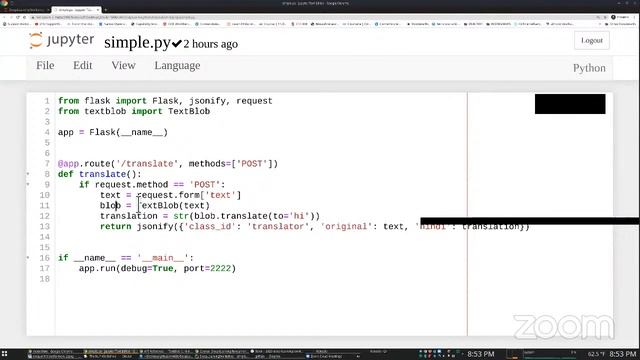The width and height of the screenshot is (640, 360).
Task: Click the 'TextBlob' import on line 2
Action: (189, 111)
